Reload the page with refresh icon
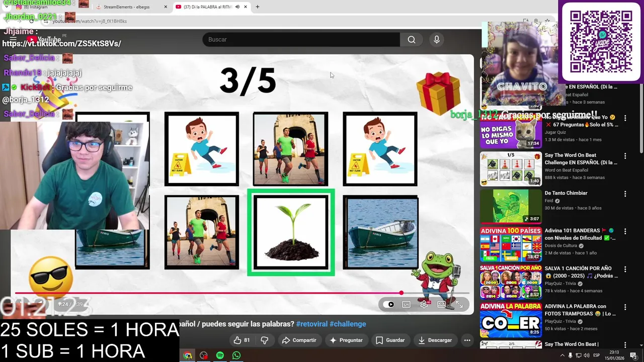The image size is (644, 362). coord(31,21)
